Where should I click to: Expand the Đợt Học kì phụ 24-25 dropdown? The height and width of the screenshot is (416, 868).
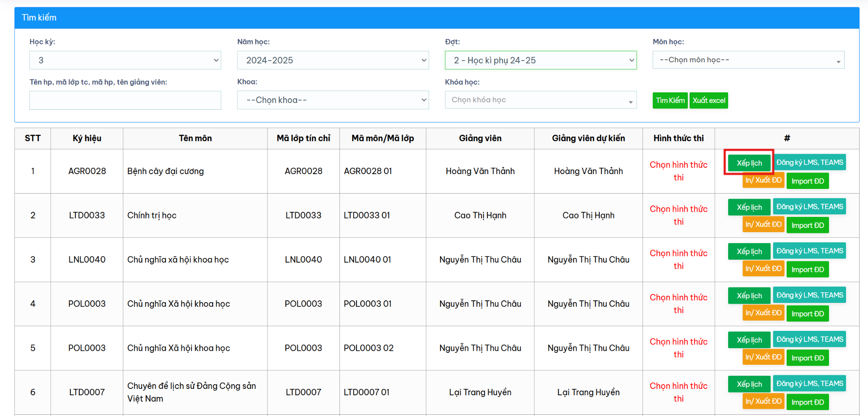click(x=541, y=60)
